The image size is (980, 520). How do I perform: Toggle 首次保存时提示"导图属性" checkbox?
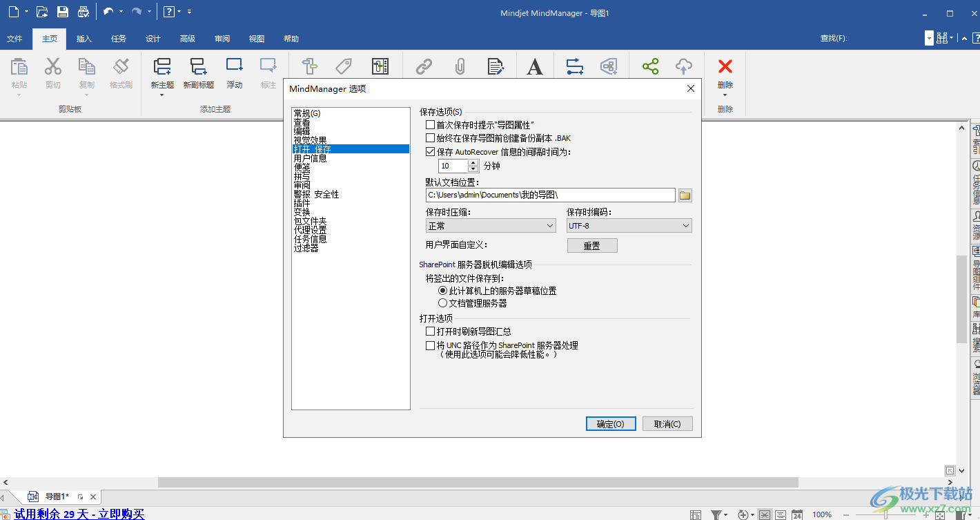coord(431,125)
